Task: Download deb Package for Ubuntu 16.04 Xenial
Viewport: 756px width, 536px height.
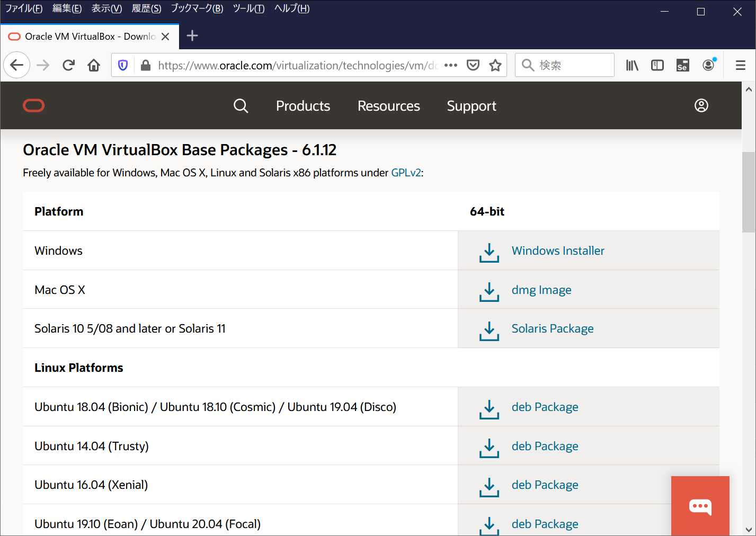Action: coord(545,485)
